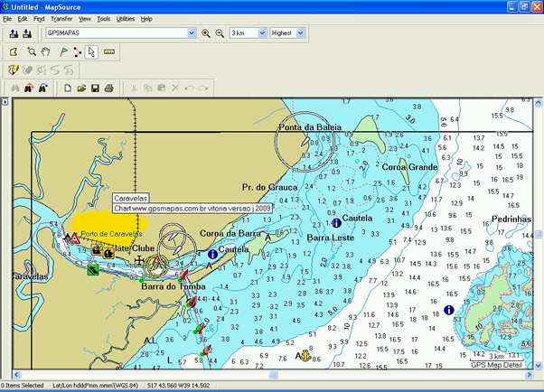Viewport: 544px width, 392px height.
Task: Click the Save file icon
Action: coord(94,88)
